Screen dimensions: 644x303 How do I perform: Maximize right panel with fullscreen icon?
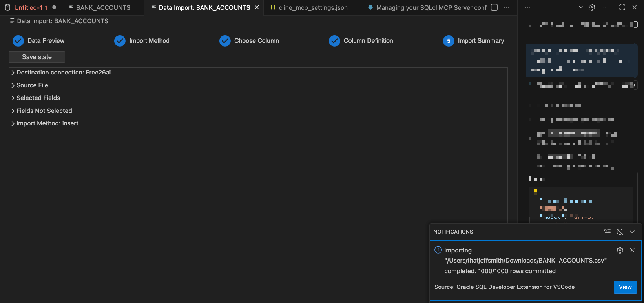pos(622,7)
